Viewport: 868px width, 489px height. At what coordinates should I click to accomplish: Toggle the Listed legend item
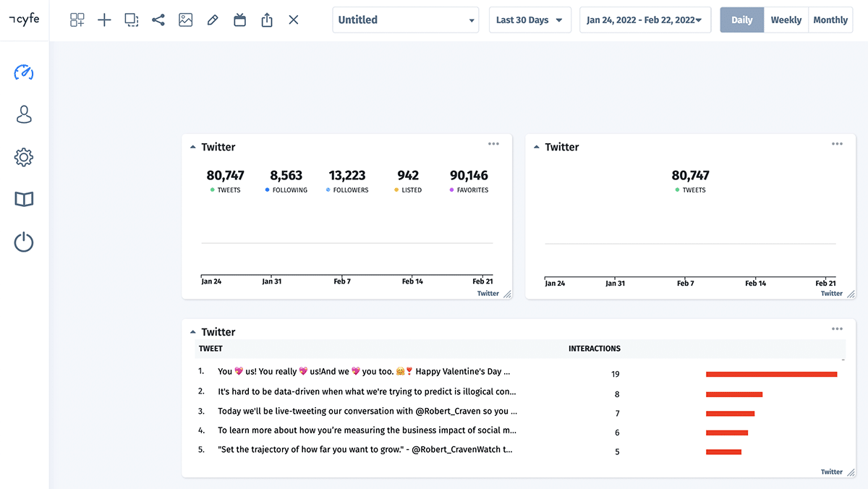click(408, 190)
